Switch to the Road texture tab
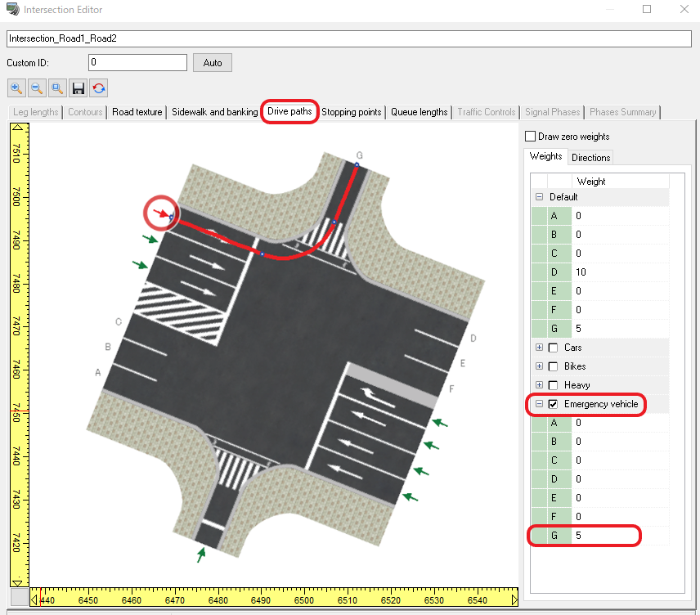 pos(137,112)
